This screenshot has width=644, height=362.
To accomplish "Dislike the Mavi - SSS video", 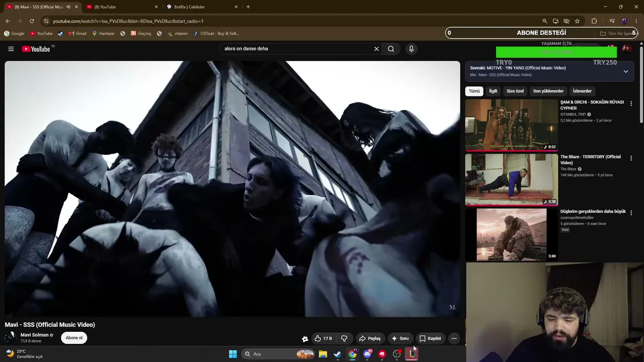I will pyautogui.click(x=344, y=338).
